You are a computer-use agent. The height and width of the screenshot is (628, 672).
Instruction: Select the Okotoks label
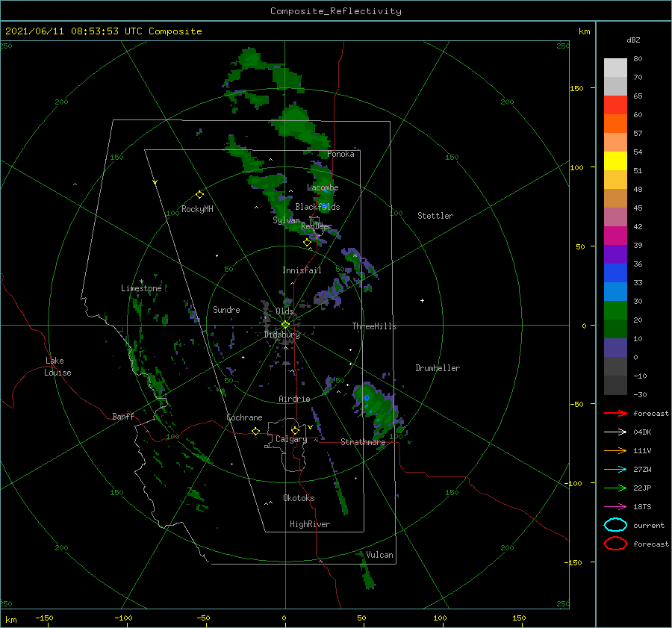299,498
